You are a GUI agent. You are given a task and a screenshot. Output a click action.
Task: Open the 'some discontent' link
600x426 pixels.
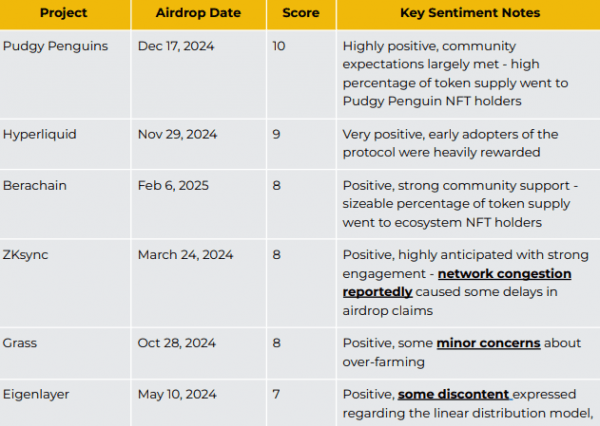[454, 395]
